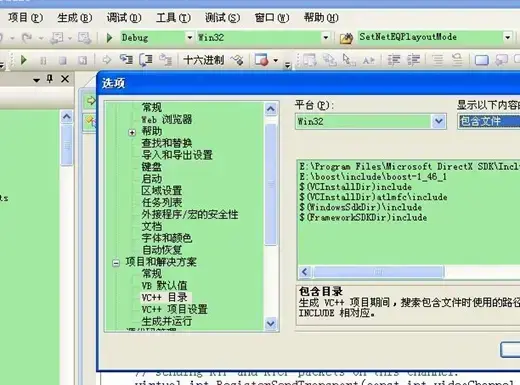Click the Increase Indent icon
The height and width of the screenshot is (385, 520).
coord(414,60)
